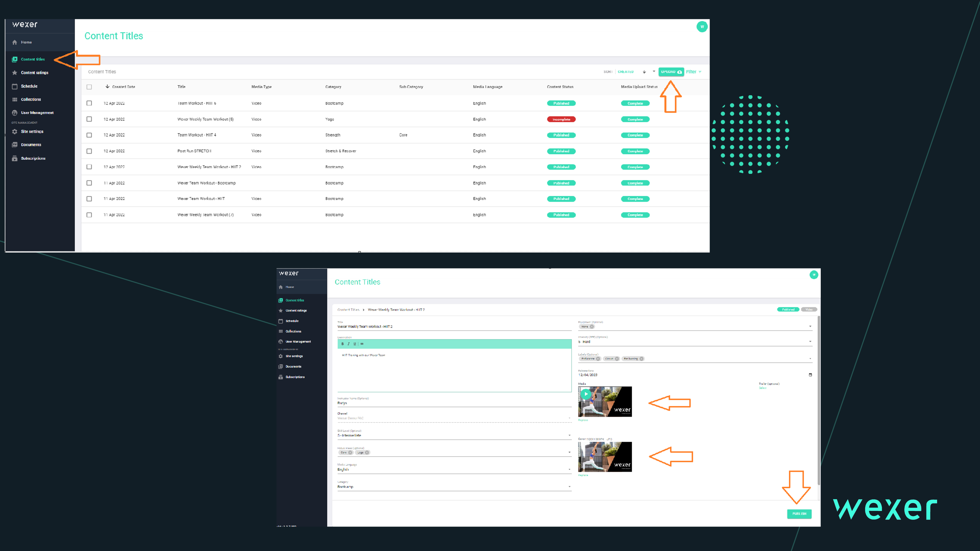The width and height of the screenshot is (980, 551).
Task: Click the Home icon in top sidebar
Action: [x=14, y=42]
